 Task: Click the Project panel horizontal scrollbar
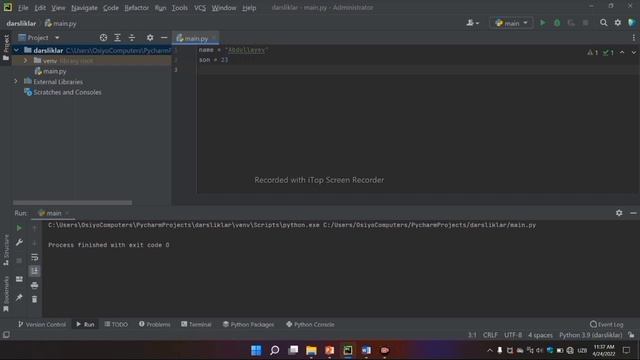point(72,202)
